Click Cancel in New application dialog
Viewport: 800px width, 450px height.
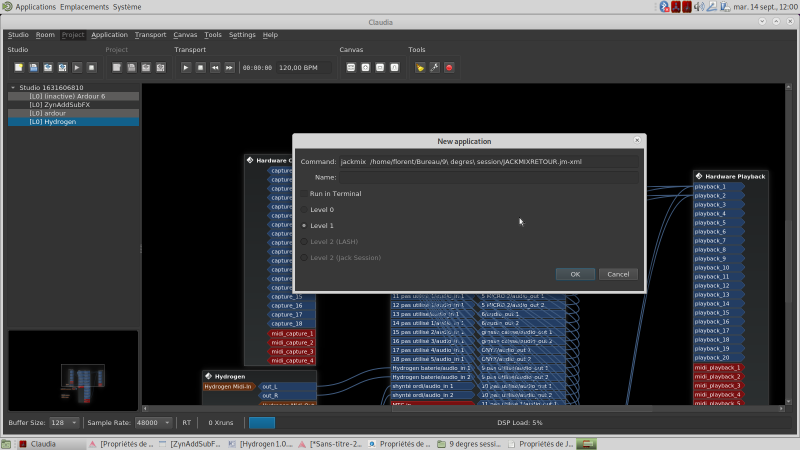[x=618, y=274]
